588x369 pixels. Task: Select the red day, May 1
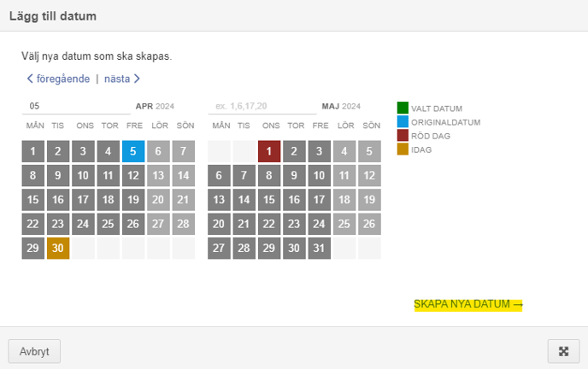[269, 151]
